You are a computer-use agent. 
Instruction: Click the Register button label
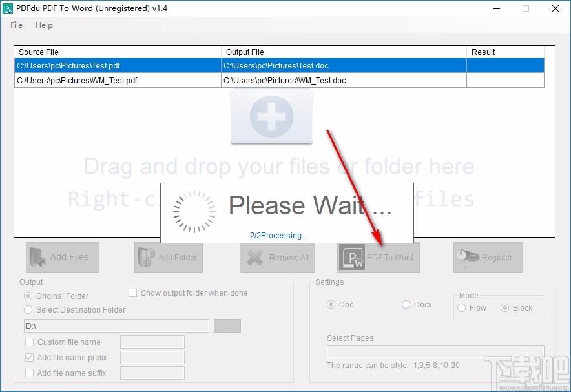tap(497, 257)
